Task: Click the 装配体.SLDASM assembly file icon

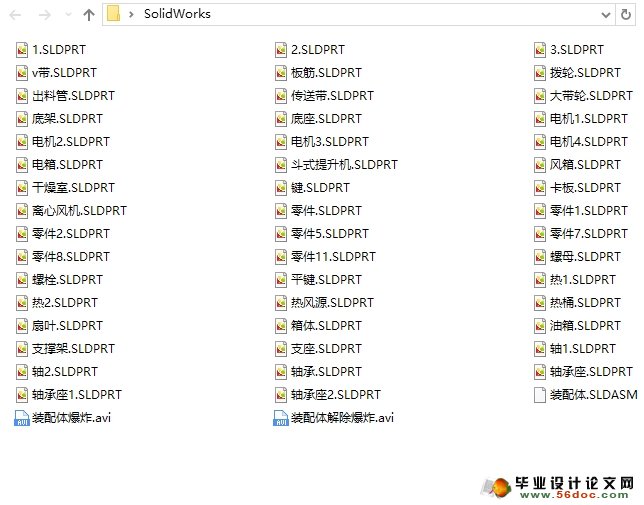Action: [x=540, y=395]
